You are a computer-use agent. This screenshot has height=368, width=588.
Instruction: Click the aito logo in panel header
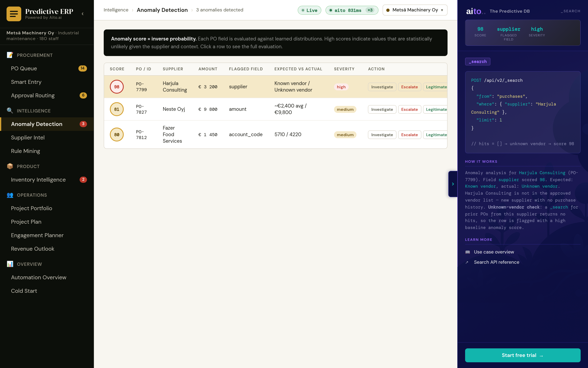pos(475,11)
